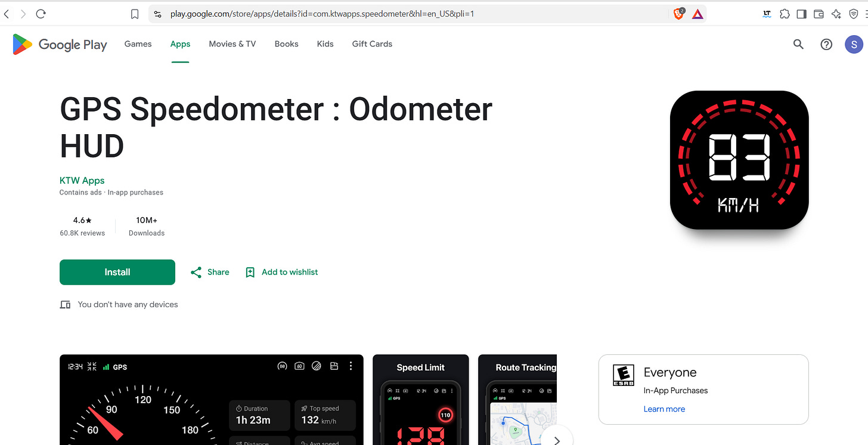Image resolution: width=868 pixels, height=445 pixels.
Task: Select the Apps tab
Action: pyautogui.click(x=180, y=44)
